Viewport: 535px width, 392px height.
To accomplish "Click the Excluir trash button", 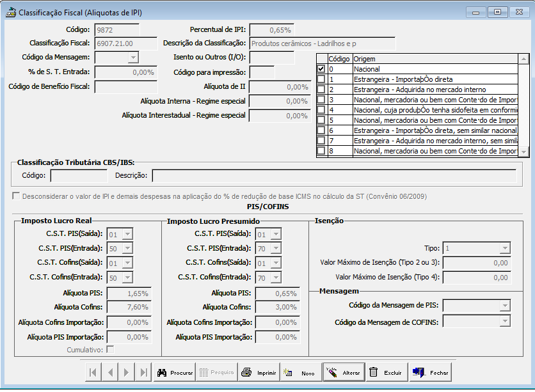I will (x=386, y=373).
